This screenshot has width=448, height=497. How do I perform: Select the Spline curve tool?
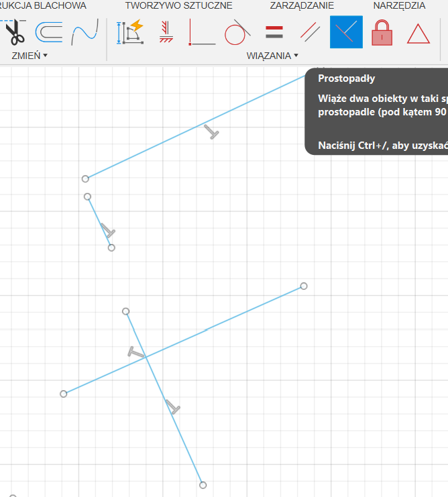point(85,32)
